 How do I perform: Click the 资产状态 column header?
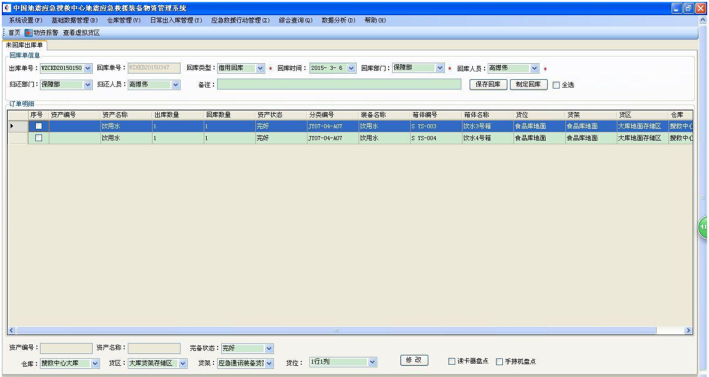point(281,115)
